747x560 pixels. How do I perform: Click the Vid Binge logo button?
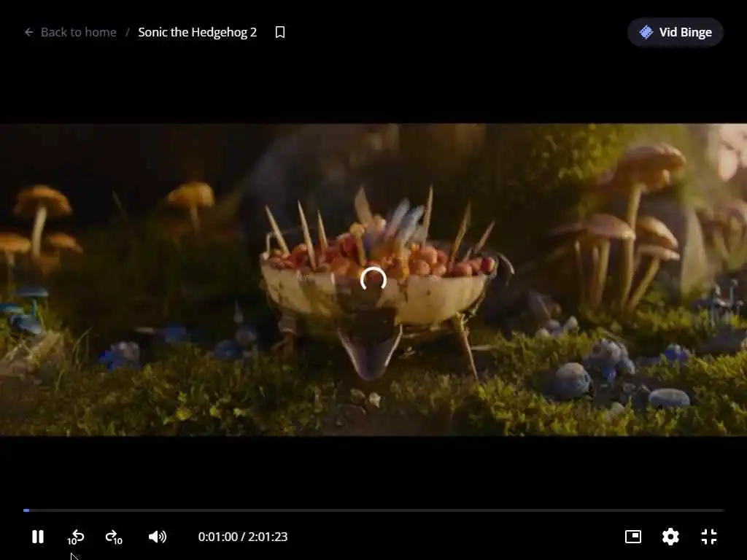pyautogui.click(x=675, y=32)
